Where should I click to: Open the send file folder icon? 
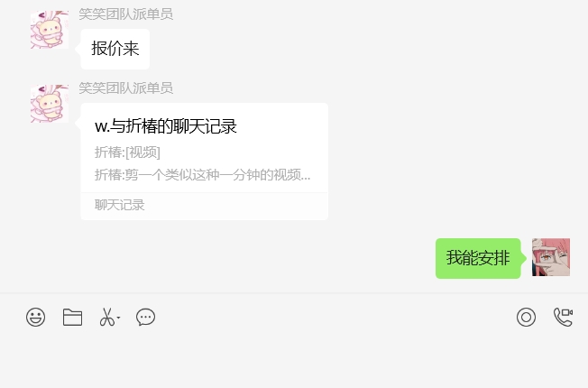[x=72, y=317]
